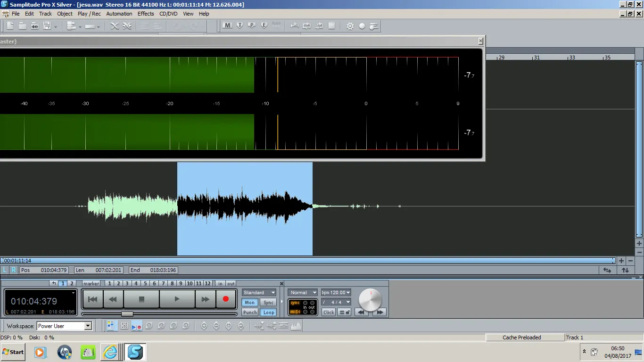Toggle the Mon monitoring button
The width and height of the screenshot is (644, 362).
click(250, 303)
